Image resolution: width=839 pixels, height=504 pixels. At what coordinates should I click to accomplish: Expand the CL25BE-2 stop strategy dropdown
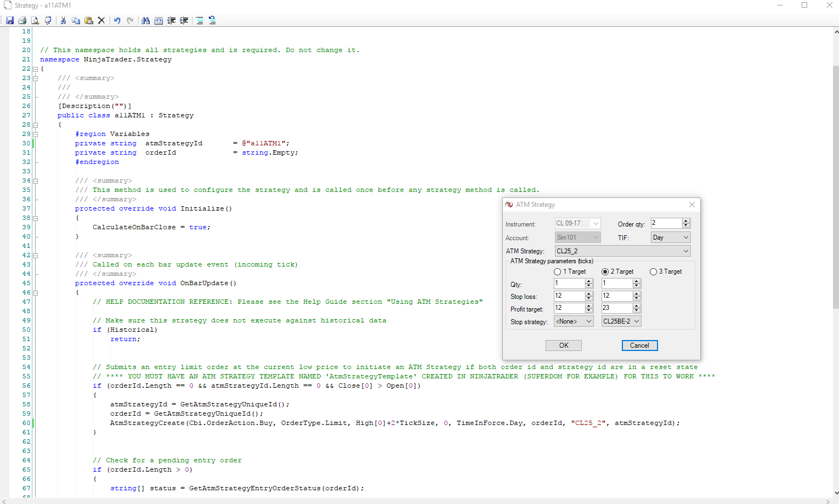[x=621, y=321]
